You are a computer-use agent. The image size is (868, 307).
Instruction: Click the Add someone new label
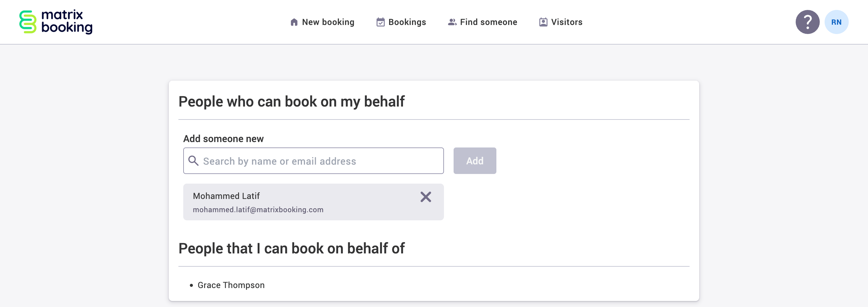click(x=223, y=138)
